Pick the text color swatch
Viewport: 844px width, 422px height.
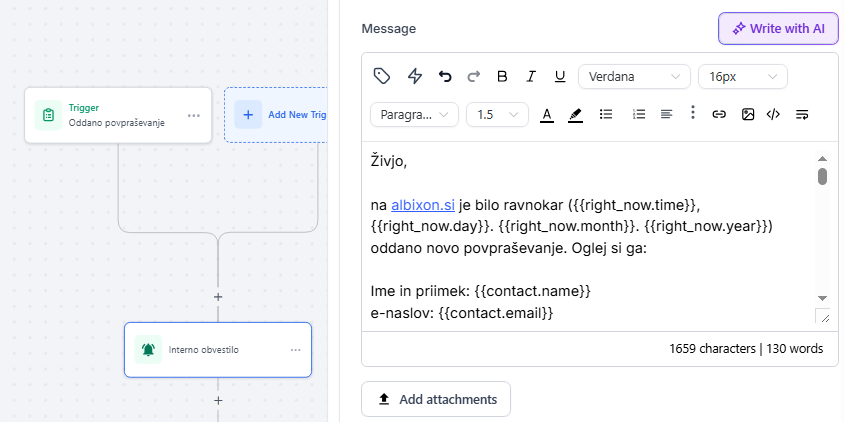coord(547,114)
